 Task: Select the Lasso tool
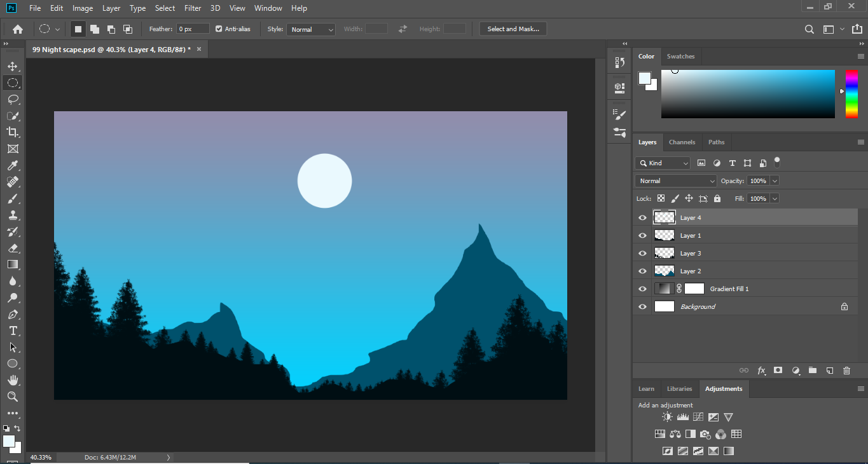click(x=12, y=99)
